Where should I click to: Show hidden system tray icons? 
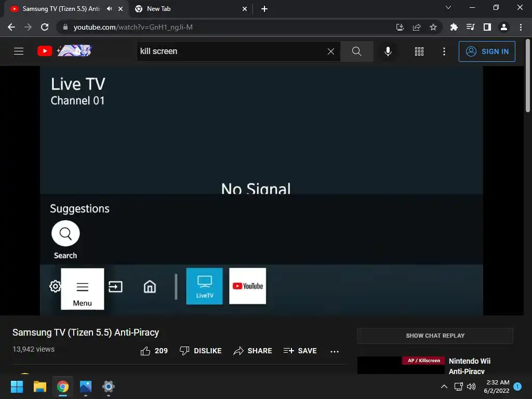(444, 387)
